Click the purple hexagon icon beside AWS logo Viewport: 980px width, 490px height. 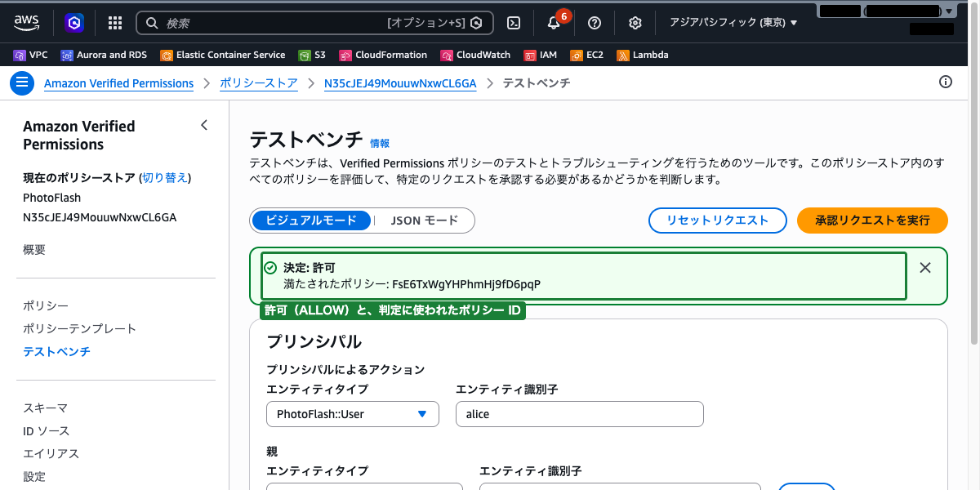pyautogui.click(x=75, y=23)
